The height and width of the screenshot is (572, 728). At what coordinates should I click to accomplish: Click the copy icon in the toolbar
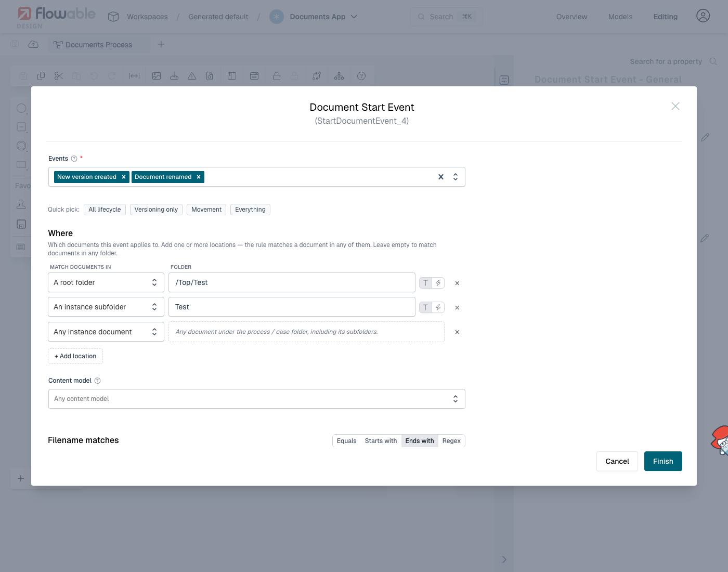click(41, 76)
